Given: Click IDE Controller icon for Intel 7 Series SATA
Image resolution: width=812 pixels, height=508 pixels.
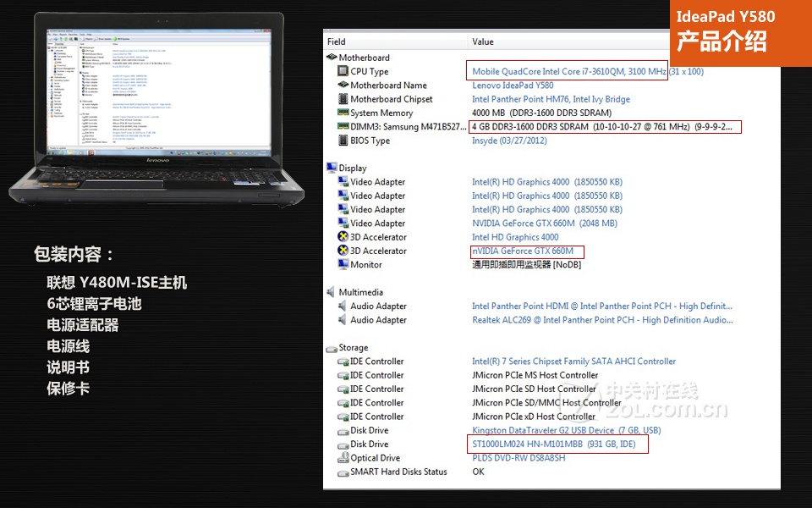Looking at the screenshot, I should (x=343, y=362).
